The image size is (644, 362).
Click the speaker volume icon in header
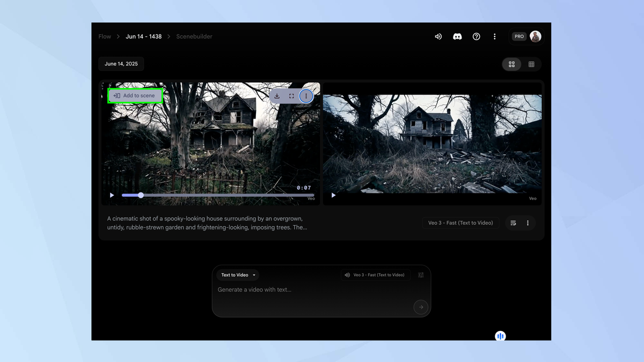(438, 36)
